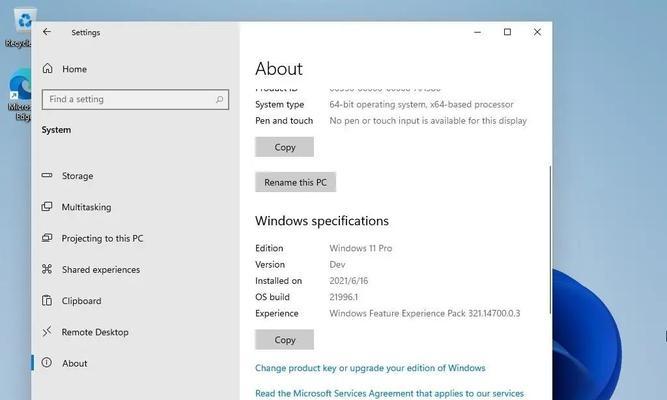Open the Microsoft Services Agreement link

point(389,394)
